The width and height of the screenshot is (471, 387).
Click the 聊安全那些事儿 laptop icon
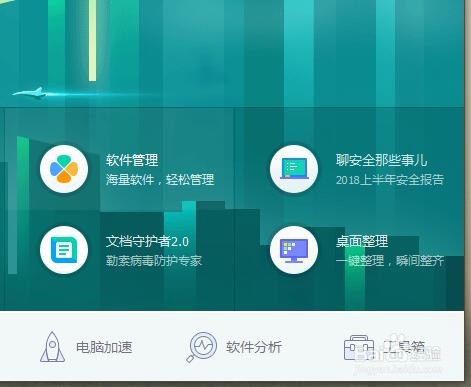click(x=294, y=169)
